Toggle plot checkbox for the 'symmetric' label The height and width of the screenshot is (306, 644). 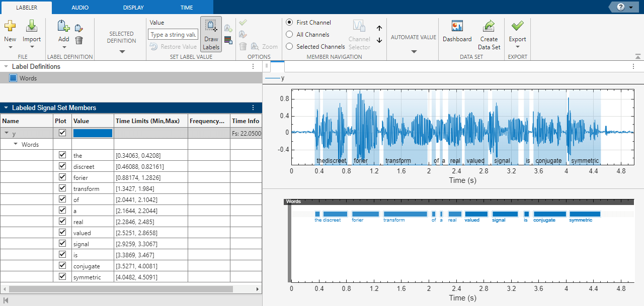pos(62,276)
